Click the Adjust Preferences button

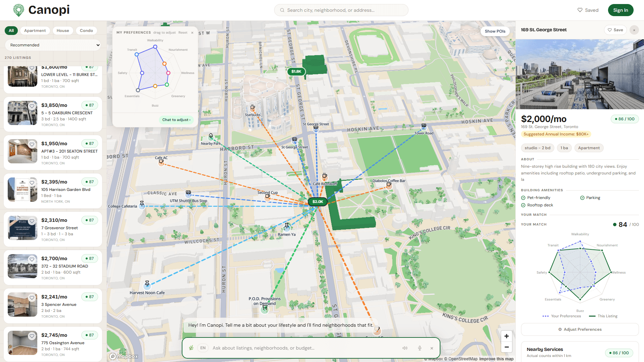(579, 329)
